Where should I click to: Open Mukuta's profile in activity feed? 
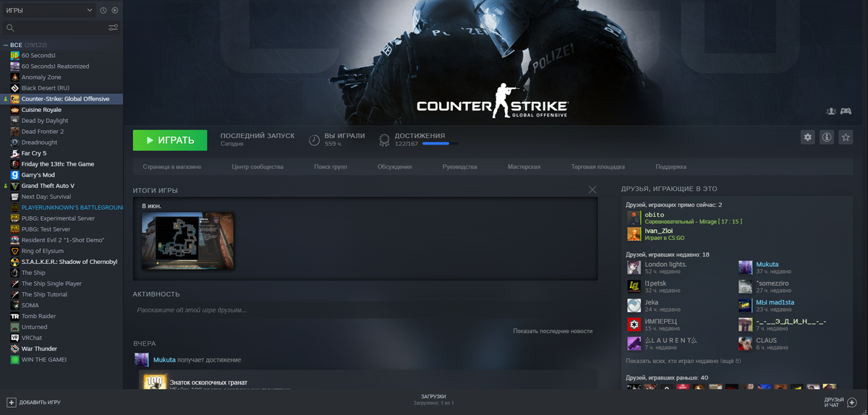point(164,359)
